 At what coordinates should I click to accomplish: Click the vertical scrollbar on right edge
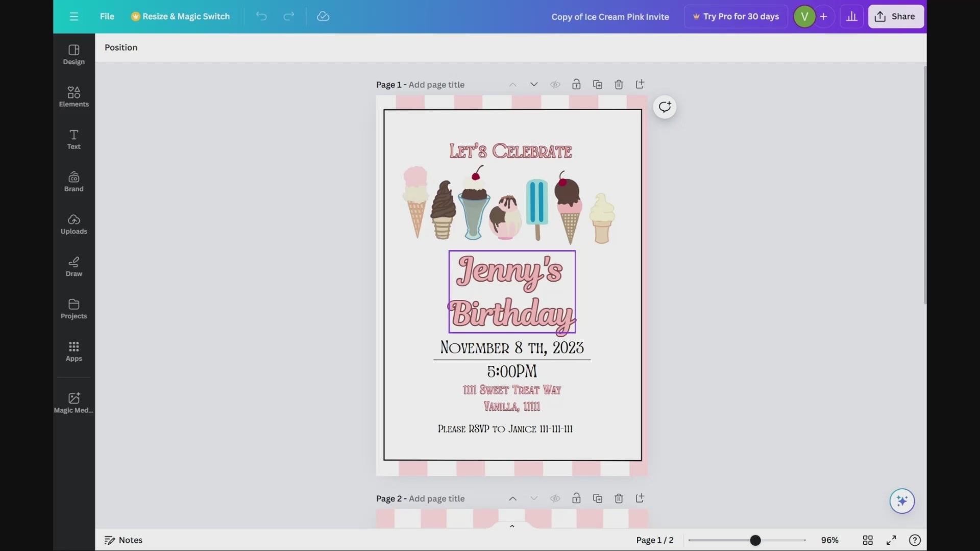click(925, 185)
